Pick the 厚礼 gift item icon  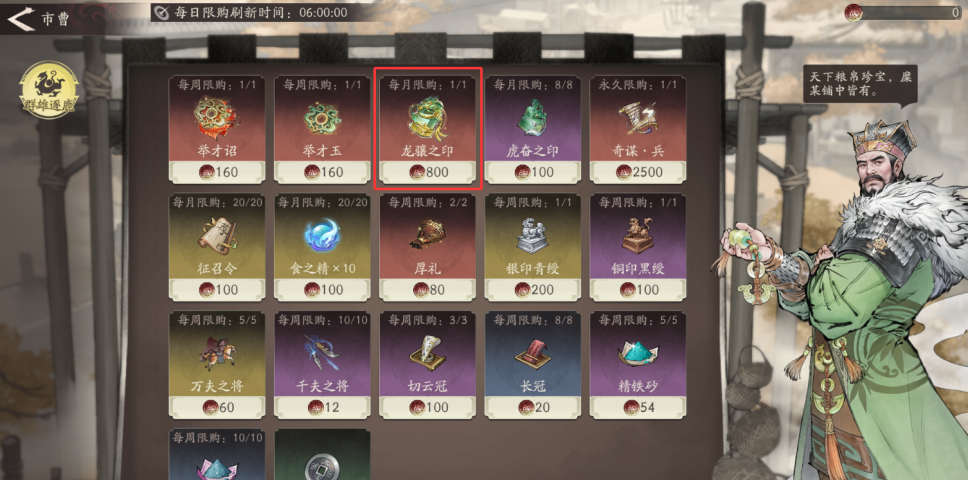(428, 236)
